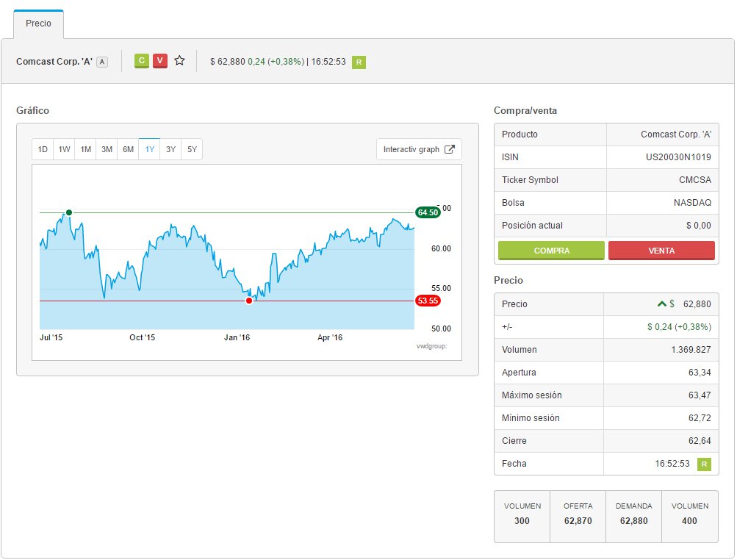This screenshot has height=560, width=737.
Task: Click the ticker symbol CMCSA
Action: 695,179
